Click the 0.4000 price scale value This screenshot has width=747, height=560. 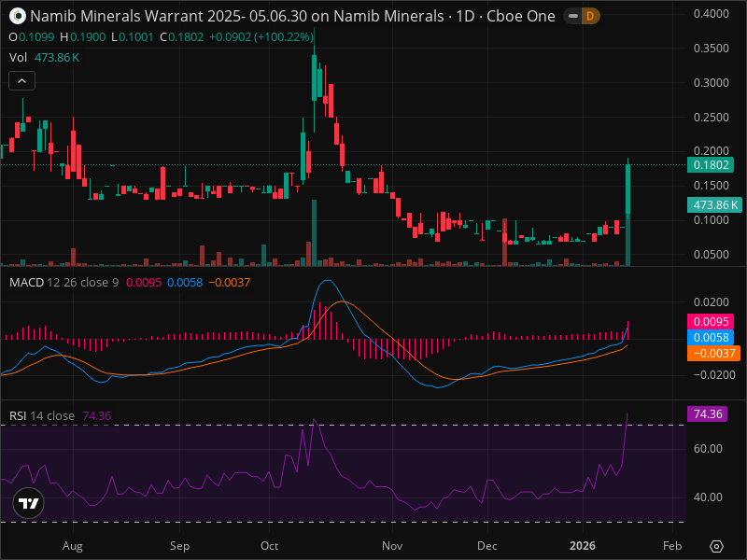(712, 14)
